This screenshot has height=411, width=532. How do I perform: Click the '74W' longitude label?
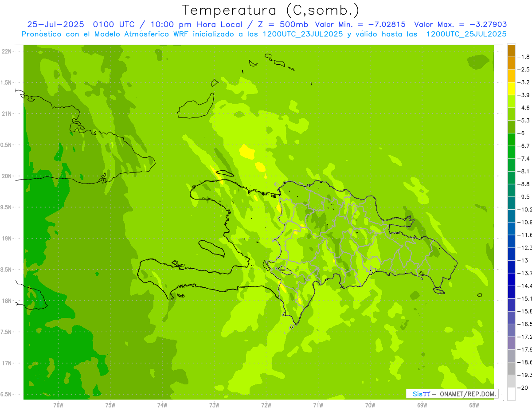(162, 405)
